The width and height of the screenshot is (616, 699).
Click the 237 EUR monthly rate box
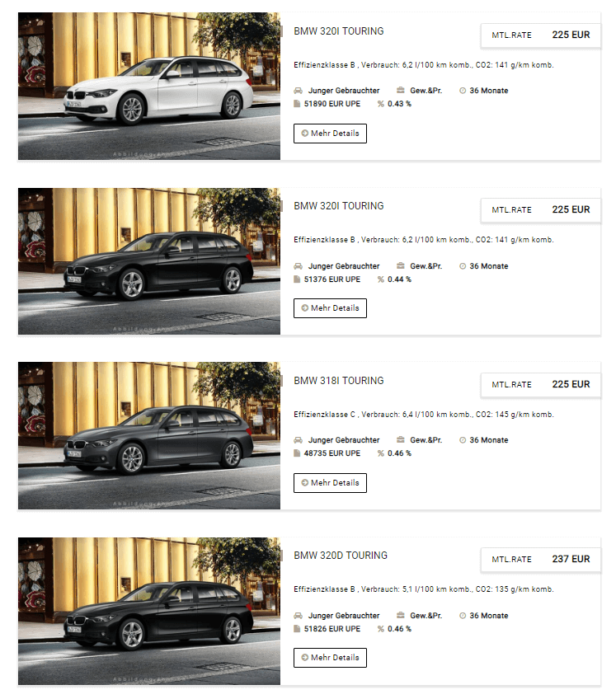click(x=541, y=559)
